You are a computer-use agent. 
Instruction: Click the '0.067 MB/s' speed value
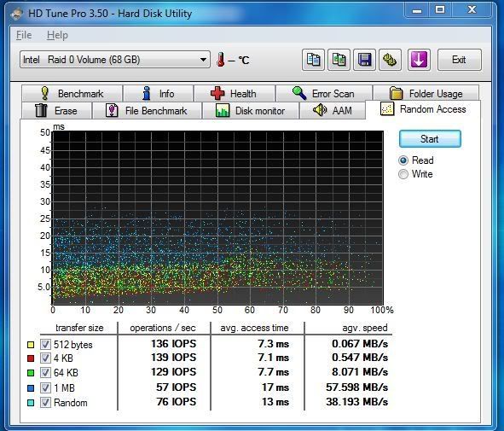pos(360,344)
